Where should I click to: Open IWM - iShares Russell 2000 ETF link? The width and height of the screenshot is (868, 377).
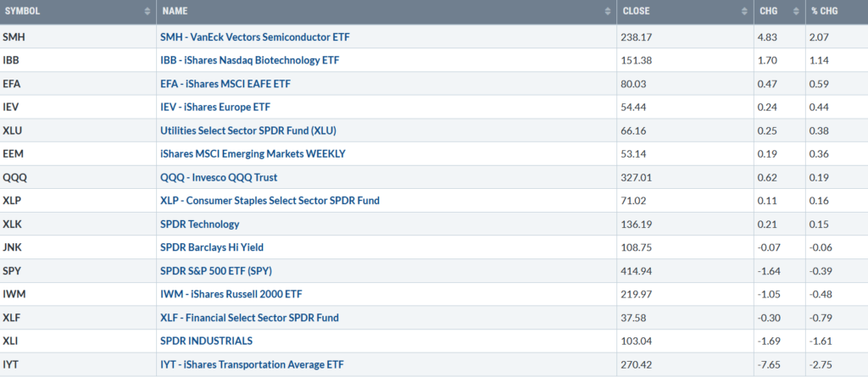tap(231, 295)
